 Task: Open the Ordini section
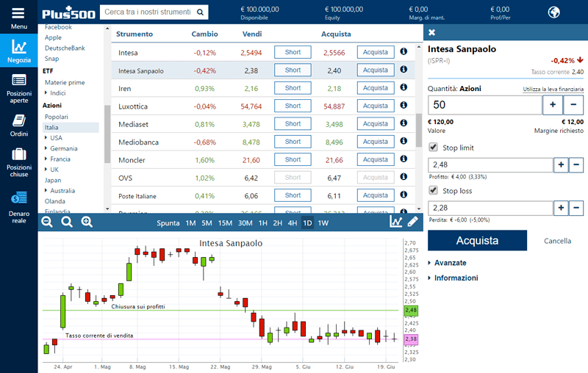[19, 126]
